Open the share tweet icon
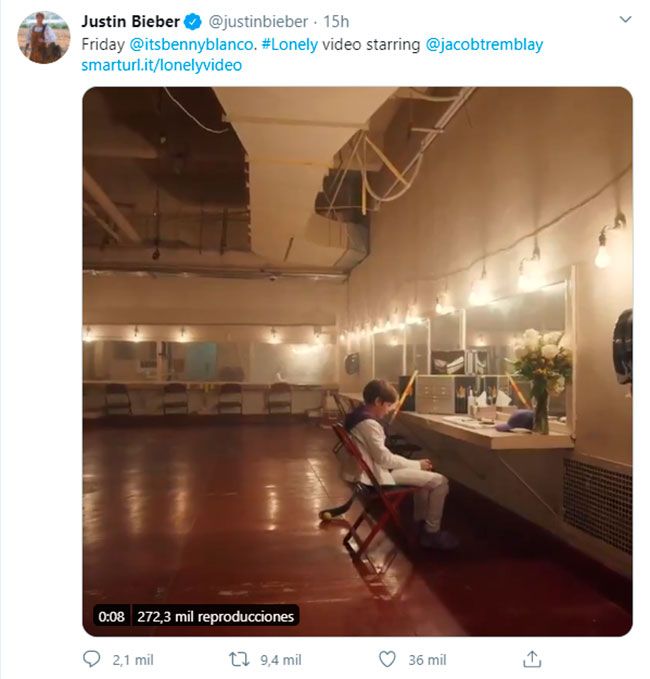650x679 pixels. coord(533,659)
